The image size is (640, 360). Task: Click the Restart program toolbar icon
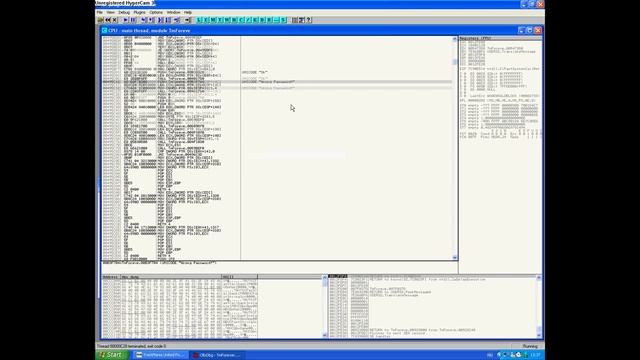(x=108, y=20)
